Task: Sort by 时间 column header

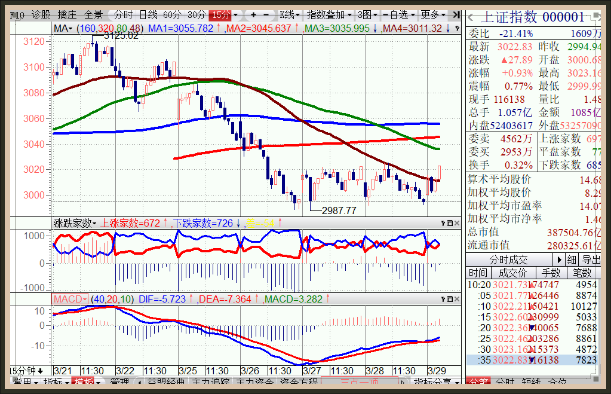Action: pos(478,273)
